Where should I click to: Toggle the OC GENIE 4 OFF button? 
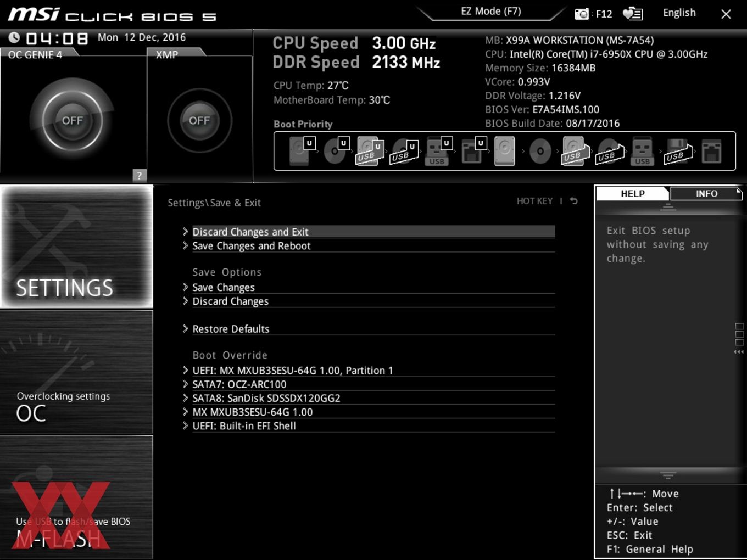click(72, 120)
